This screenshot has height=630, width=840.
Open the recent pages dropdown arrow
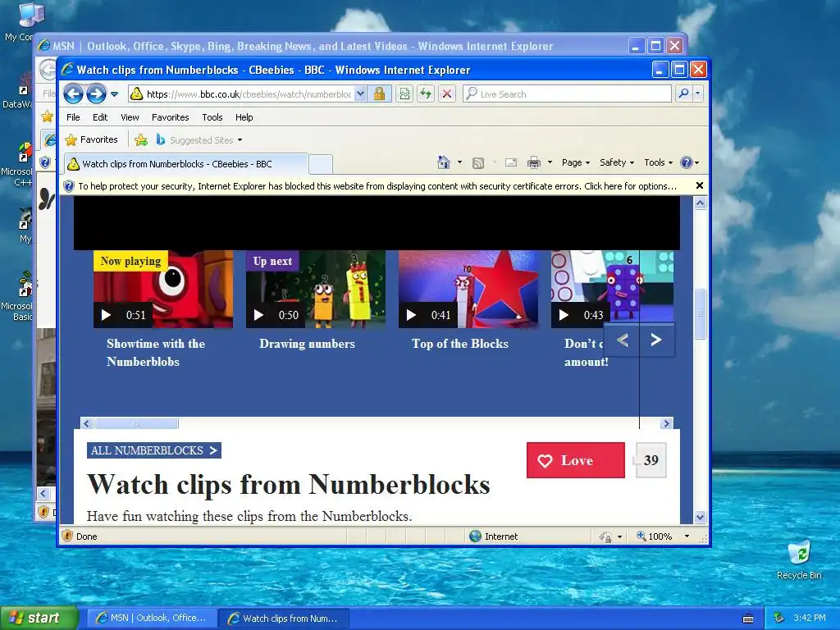[114, 94]
